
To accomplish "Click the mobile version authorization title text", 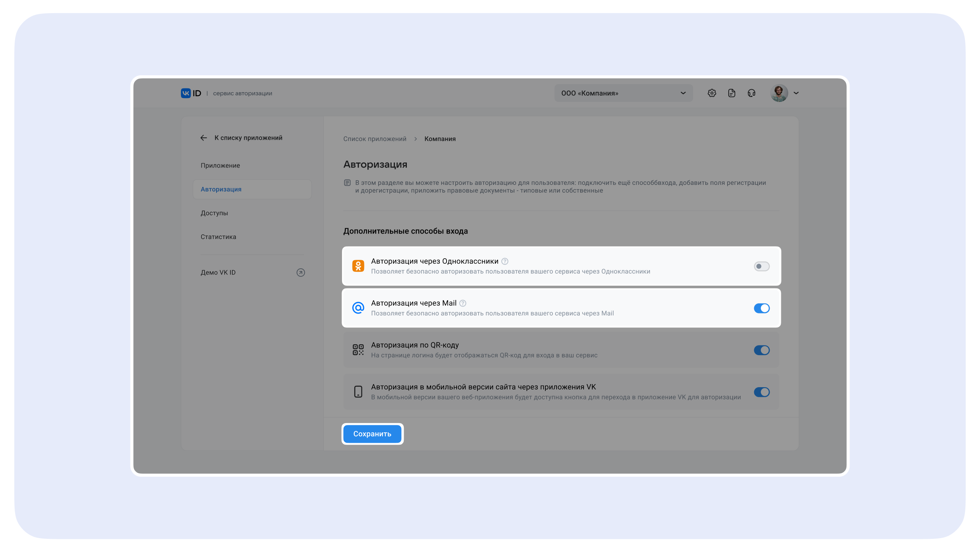I will pyautogui.click(x=484, y=387).
